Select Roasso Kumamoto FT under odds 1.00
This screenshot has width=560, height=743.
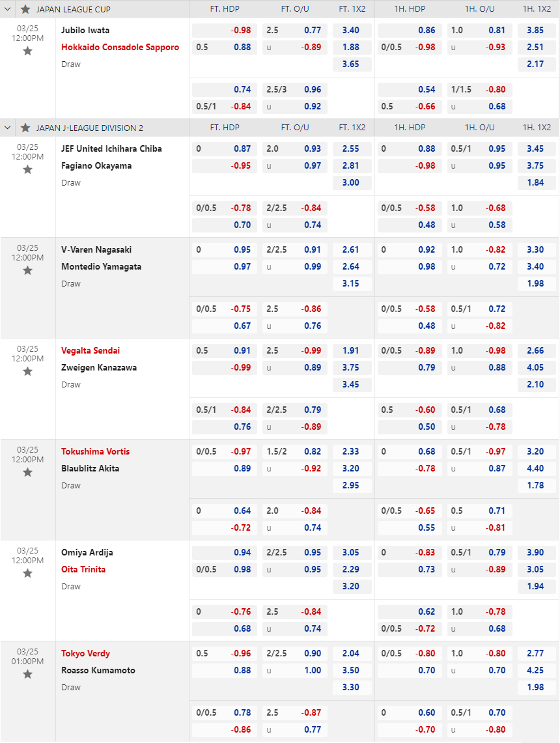(x=295, y=670)
